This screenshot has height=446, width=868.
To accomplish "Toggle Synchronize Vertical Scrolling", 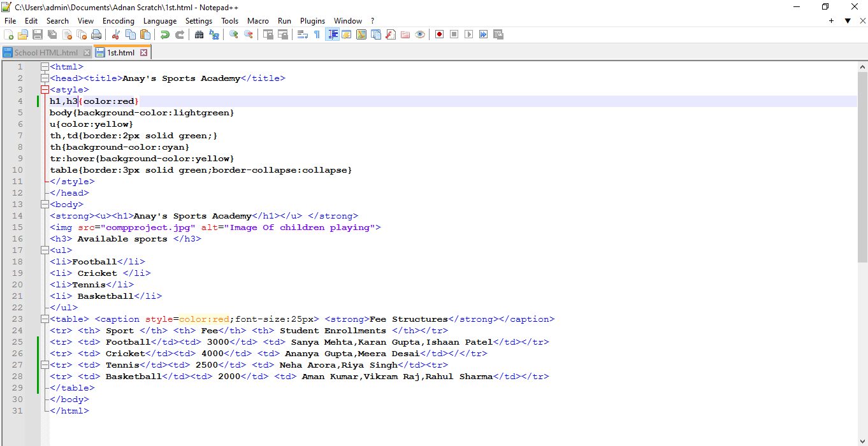I will 268,34.
